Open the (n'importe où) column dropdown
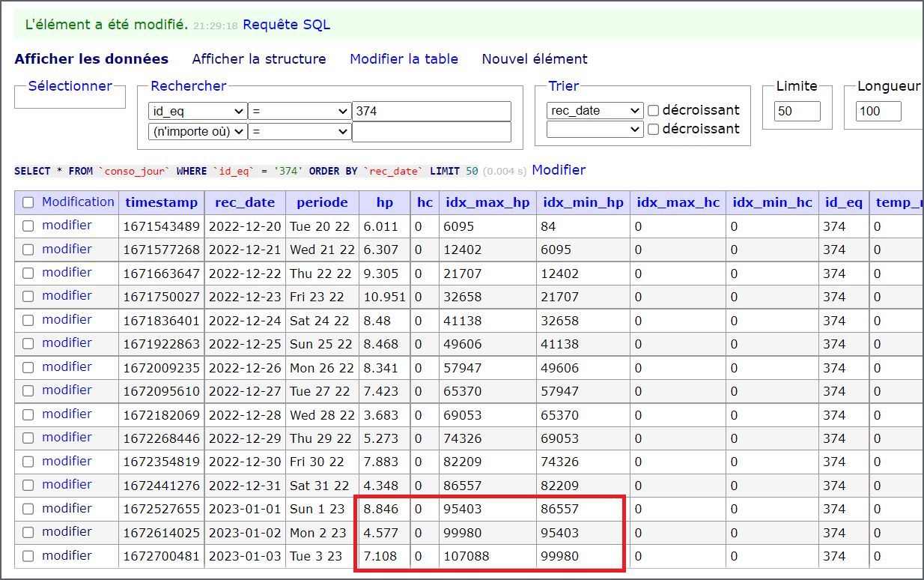Viewport: 924px width, 580px height. (x=198, y=131)
